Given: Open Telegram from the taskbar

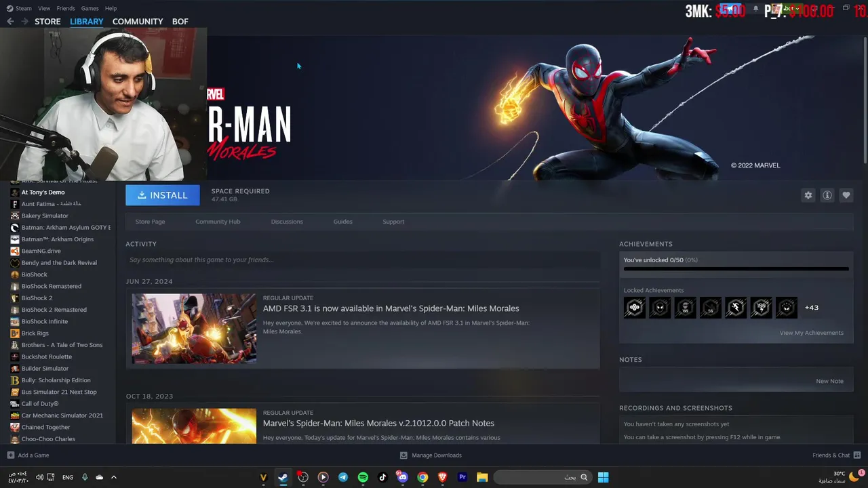Looking at the screenshot, I should pyautogui.click(x=343, y=477).
